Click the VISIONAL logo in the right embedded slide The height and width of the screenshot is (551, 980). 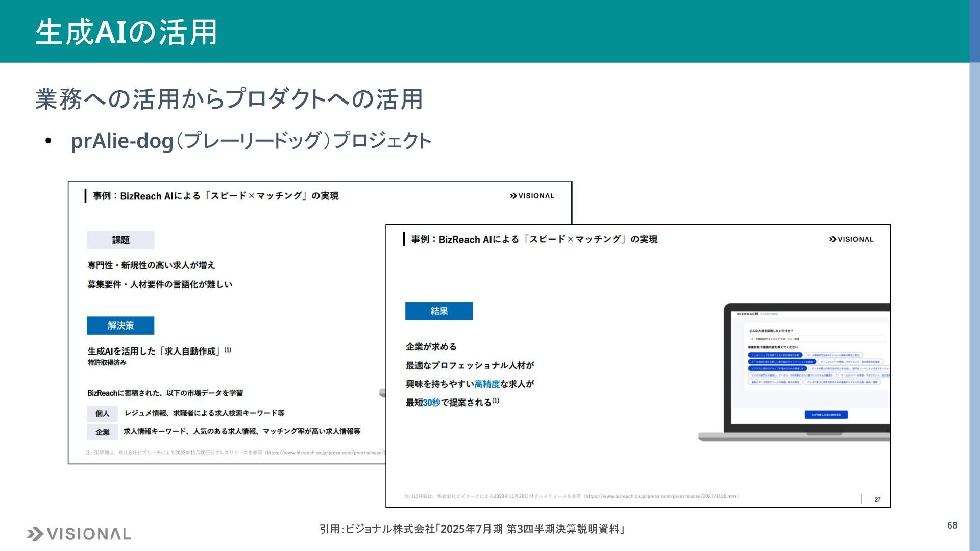851,239
